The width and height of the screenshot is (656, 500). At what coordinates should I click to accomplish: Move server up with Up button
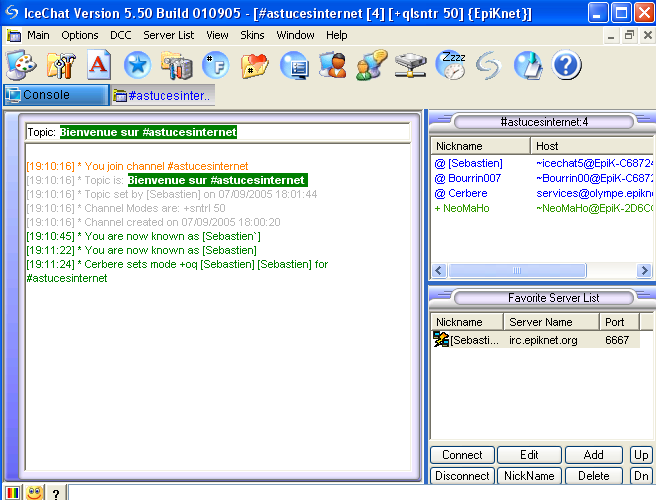tap(641, 455)
